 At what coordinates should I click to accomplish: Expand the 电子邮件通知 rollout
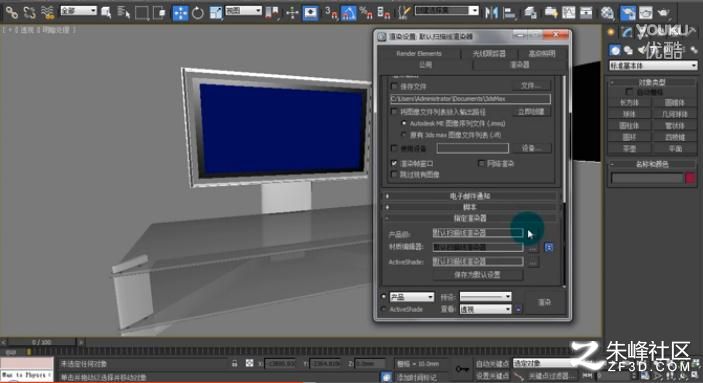(470, 196)
